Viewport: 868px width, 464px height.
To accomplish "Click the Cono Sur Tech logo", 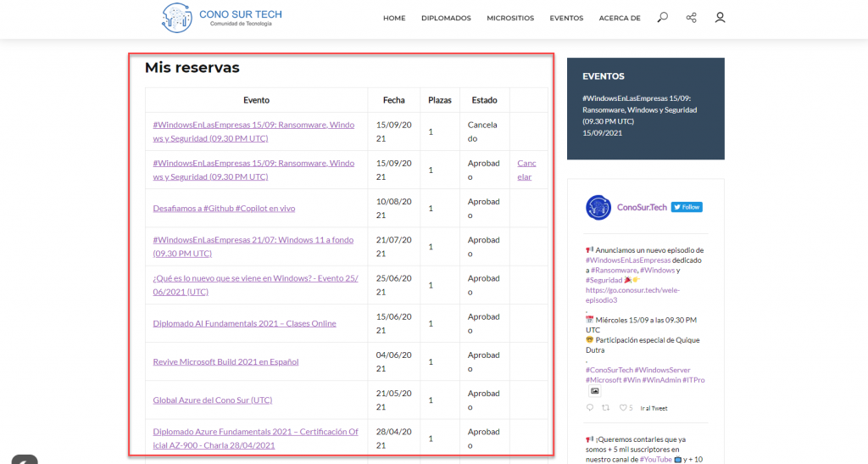I will click(x=221, y=18).
